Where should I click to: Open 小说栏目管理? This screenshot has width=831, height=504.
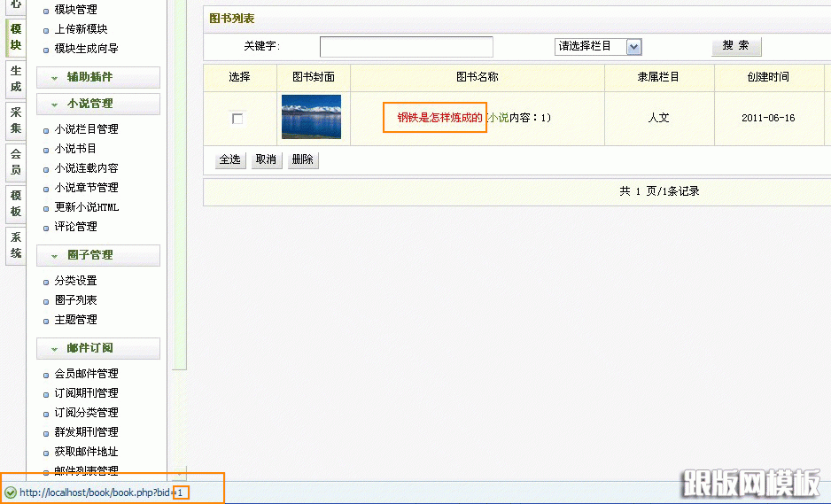tap(86, 129)
